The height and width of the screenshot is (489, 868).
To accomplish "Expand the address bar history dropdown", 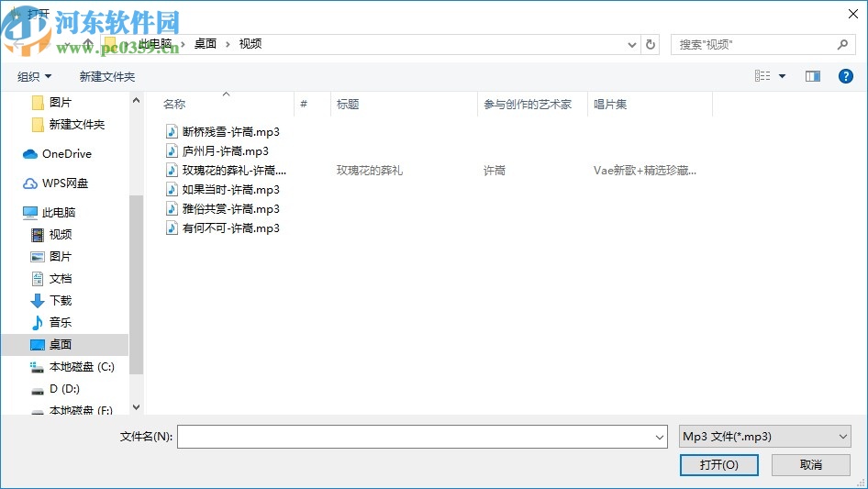I will (x=631, y=45).
